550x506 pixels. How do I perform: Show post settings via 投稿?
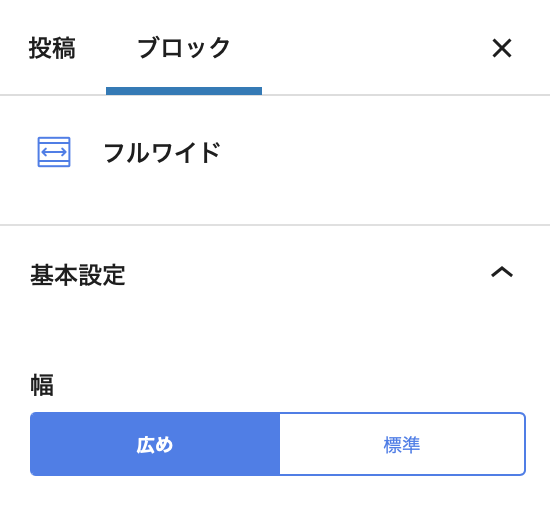[x=52, y=48]
